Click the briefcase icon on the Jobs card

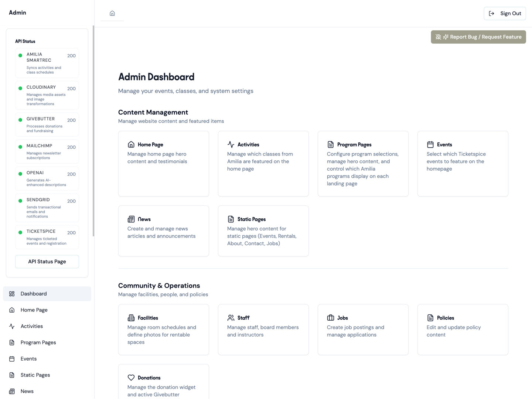click(331, 318)
